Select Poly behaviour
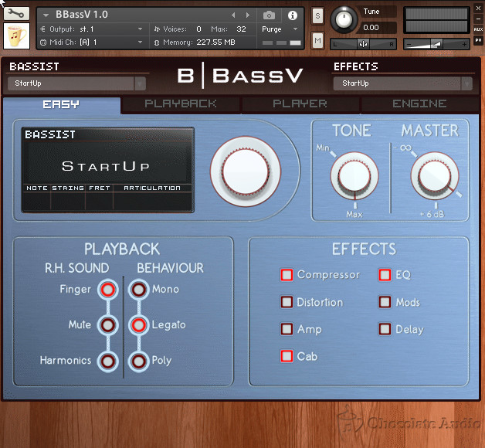Viewport: 485px width, 448px height. point(138,361)
